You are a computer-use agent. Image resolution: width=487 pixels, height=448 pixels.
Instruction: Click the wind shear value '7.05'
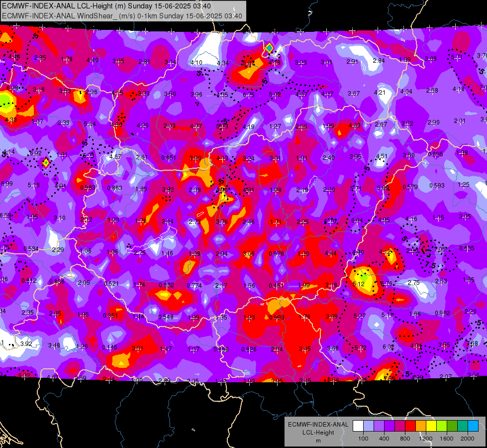(x=440, y=249)
